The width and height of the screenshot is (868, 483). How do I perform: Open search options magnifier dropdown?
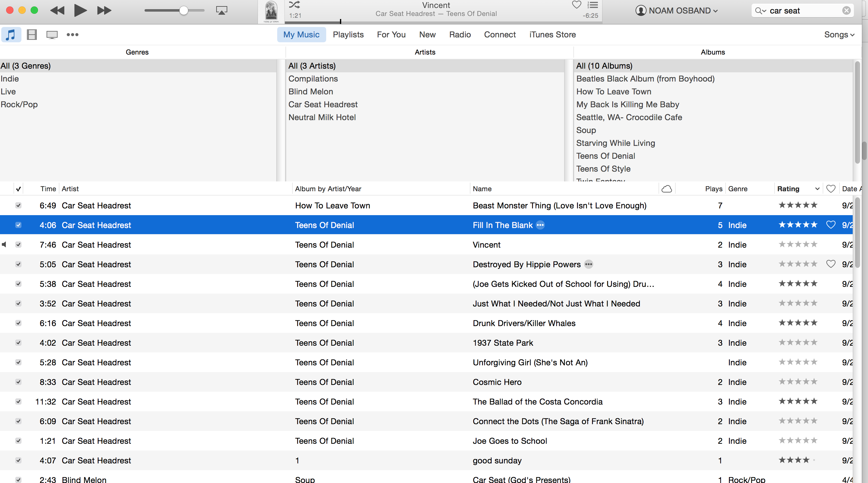pyautogui.click(x=760, y=11)
